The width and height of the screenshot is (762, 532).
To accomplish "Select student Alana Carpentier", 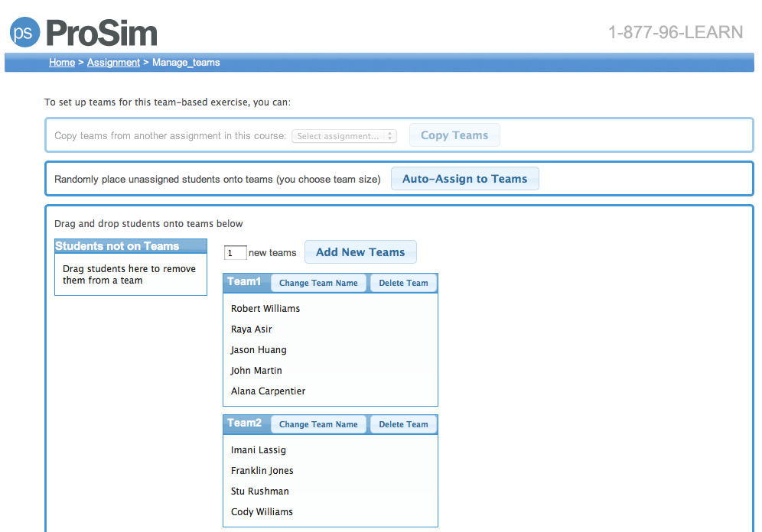I will point(269,391).
